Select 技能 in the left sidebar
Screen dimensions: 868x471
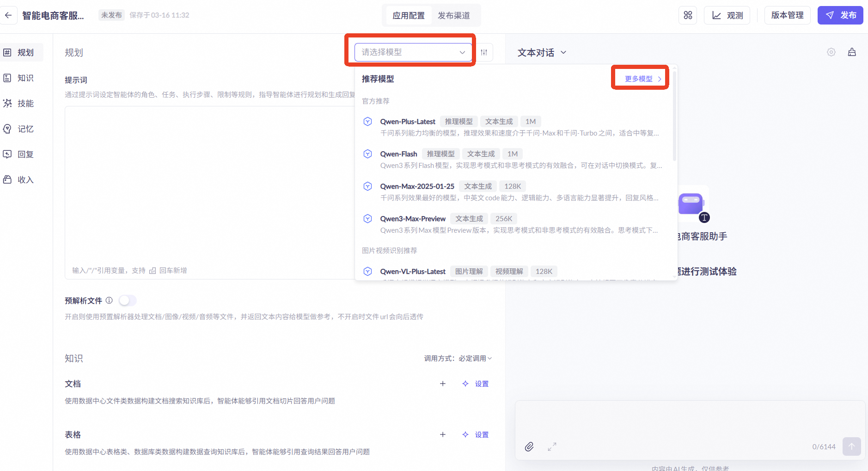coord(21,103)
